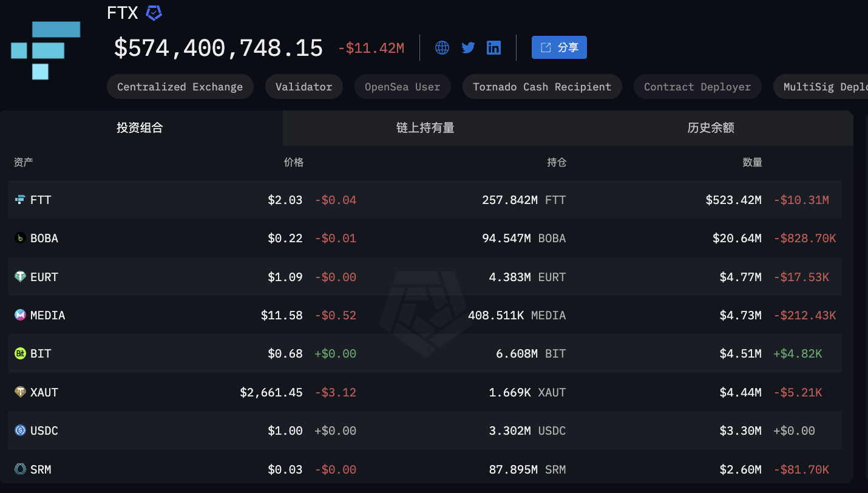Click the Validator label

pos(303,86)
